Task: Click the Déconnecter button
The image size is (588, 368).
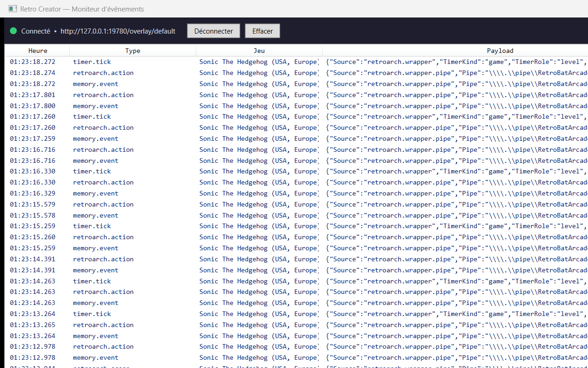Action: (x=214, y=31)
